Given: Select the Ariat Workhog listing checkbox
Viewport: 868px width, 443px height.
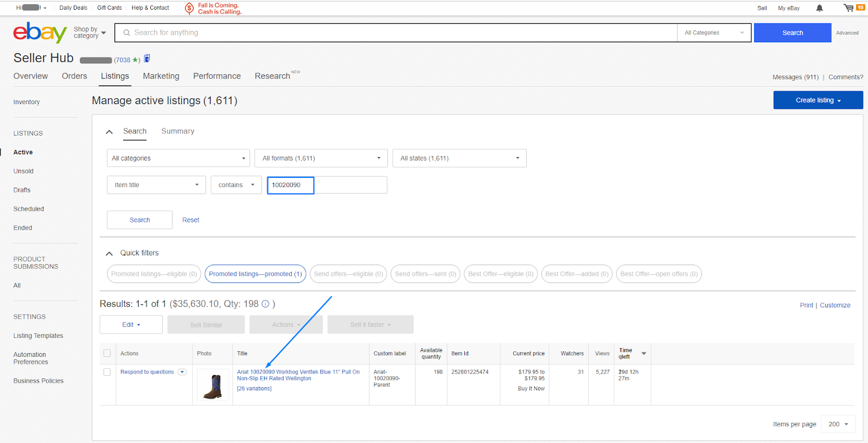Looking at the screenshot, I should click(x=107, y=372).
